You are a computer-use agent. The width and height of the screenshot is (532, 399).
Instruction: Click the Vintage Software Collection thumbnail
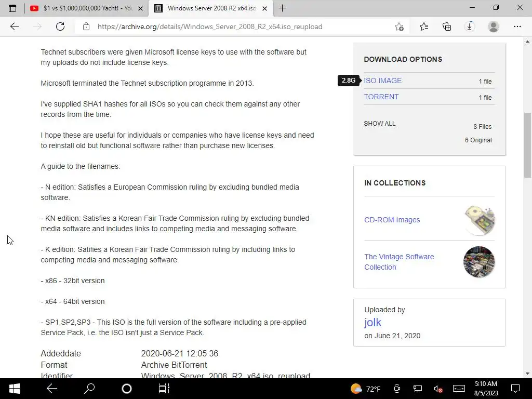pos(479,262)
